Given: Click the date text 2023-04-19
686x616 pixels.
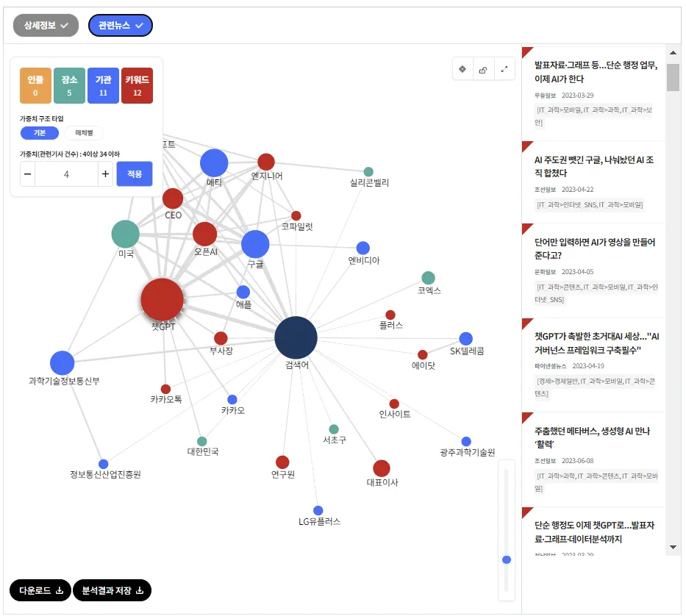Looking at the screenshot, I should (x=588, y=366).
